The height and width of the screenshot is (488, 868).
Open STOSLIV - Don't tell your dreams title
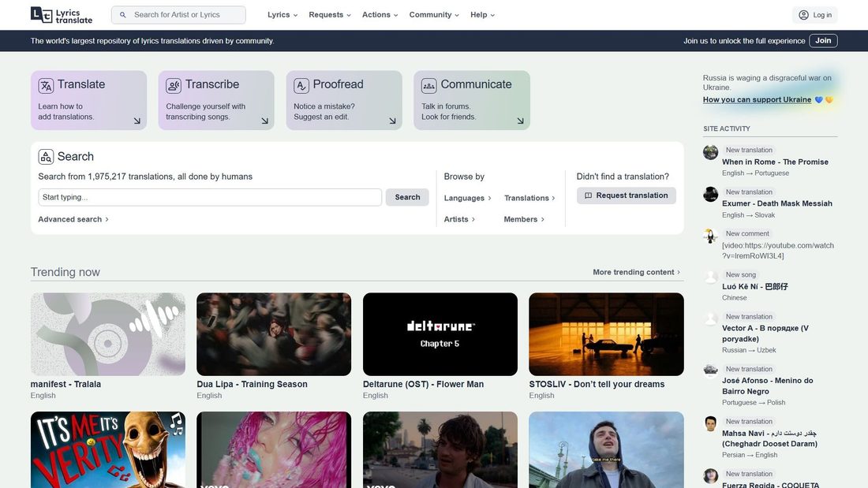click(x=597, y=384)
